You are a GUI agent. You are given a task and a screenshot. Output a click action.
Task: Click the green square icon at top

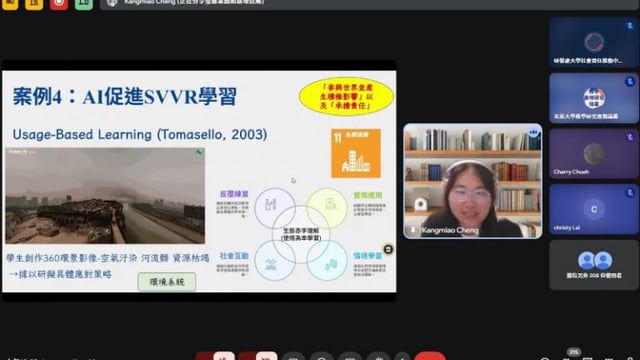click(x=84, y=4)
